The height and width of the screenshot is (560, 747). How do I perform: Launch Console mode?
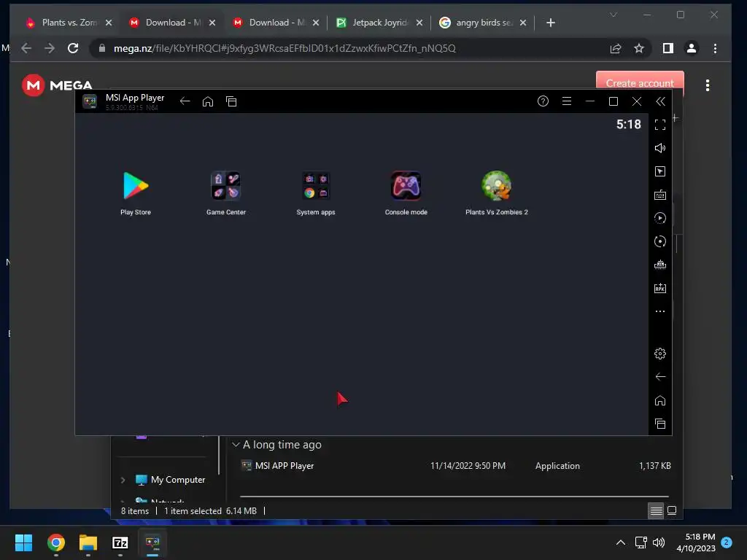(406, 192)
